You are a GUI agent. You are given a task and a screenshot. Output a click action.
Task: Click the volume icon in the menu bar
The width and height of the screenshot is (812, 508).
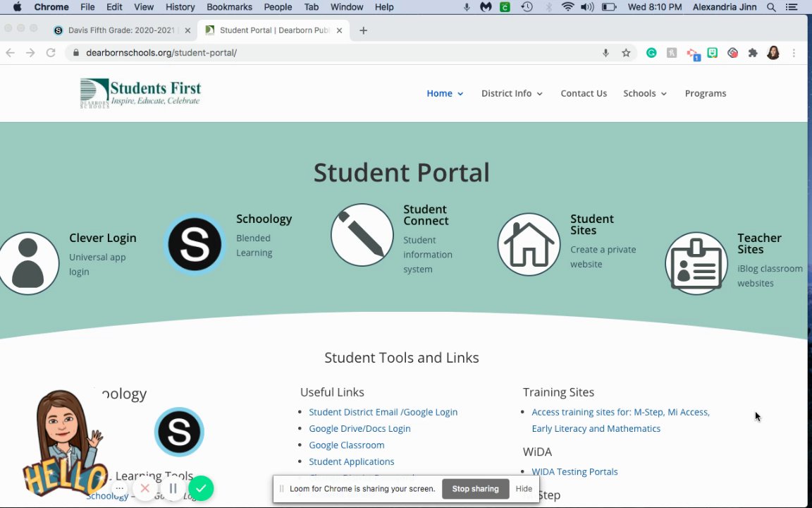[x=587, y=7]
